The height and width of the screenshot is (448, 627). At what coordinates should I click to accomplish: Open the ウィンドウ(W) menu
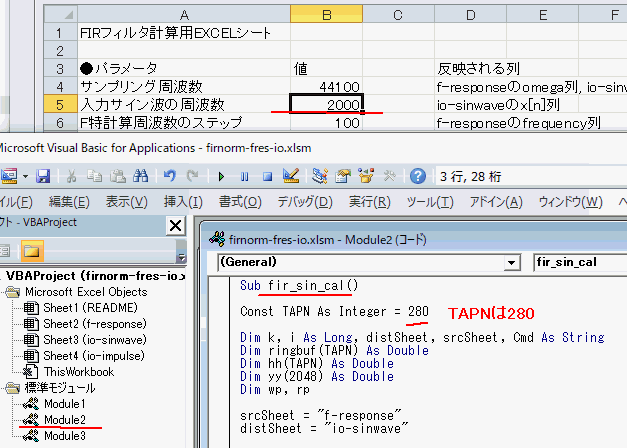(571, 202)
